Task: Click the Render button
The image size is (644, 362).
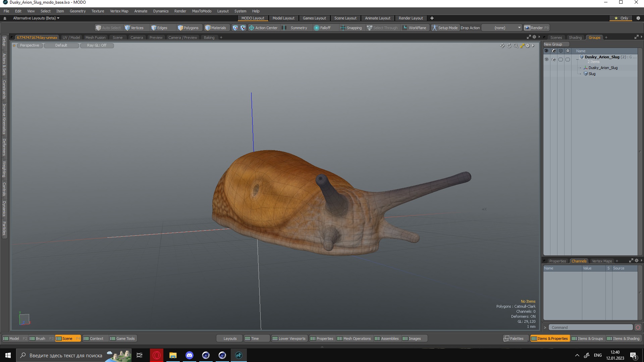Action: coord(536,28)
